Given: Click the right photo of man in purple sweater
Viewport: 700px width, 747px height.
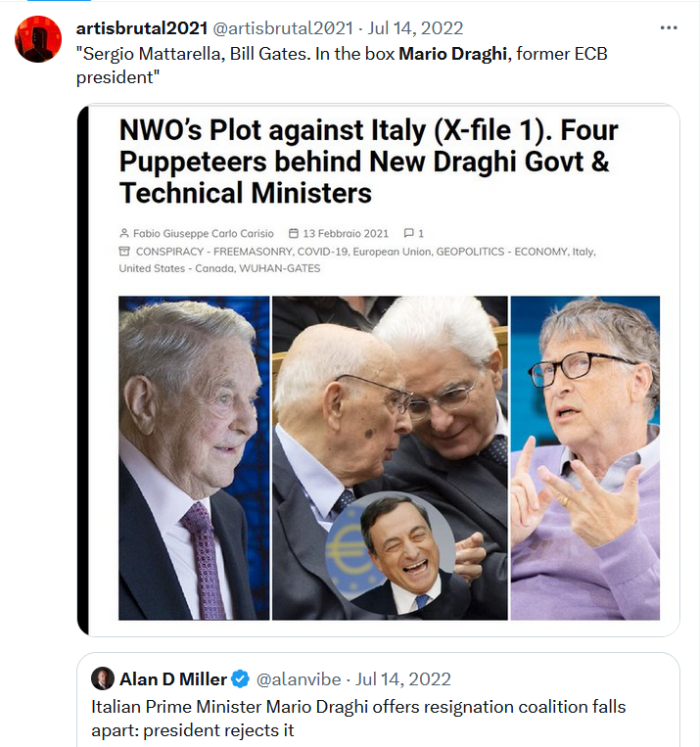Looking at the screenshot, I should [x=585, y=458].
